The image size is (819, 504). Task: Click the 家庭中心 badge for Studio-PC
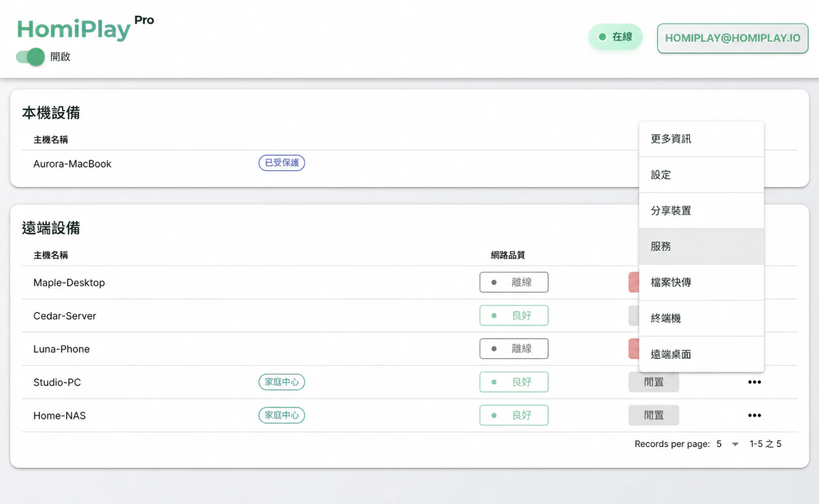click(282, 382)
